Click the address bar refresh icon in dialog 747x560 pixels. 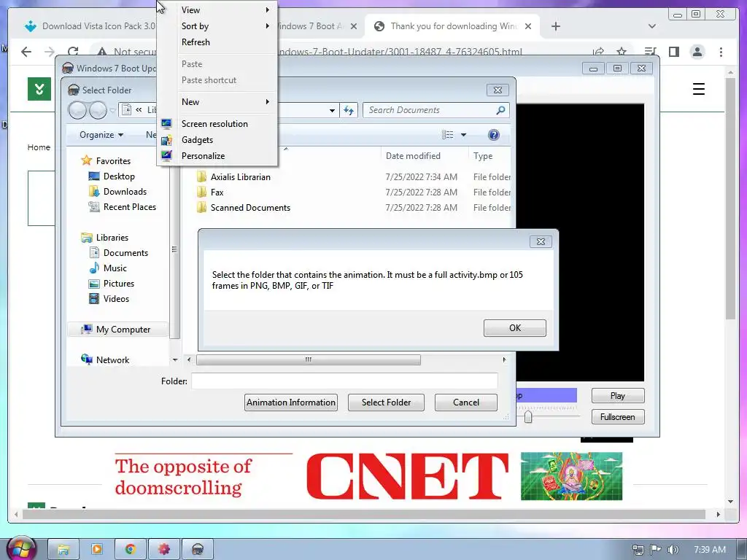349,111
